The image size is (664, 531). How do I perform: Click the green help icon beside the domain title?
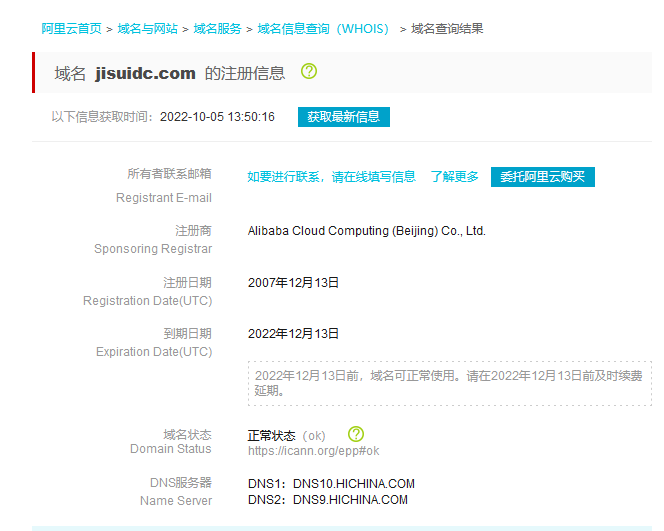pos(309,72)
